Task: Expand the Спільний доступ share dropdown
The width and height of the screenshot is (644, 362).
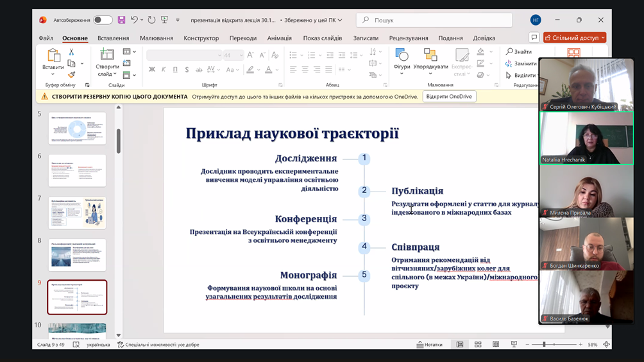Action: (603, 38)
